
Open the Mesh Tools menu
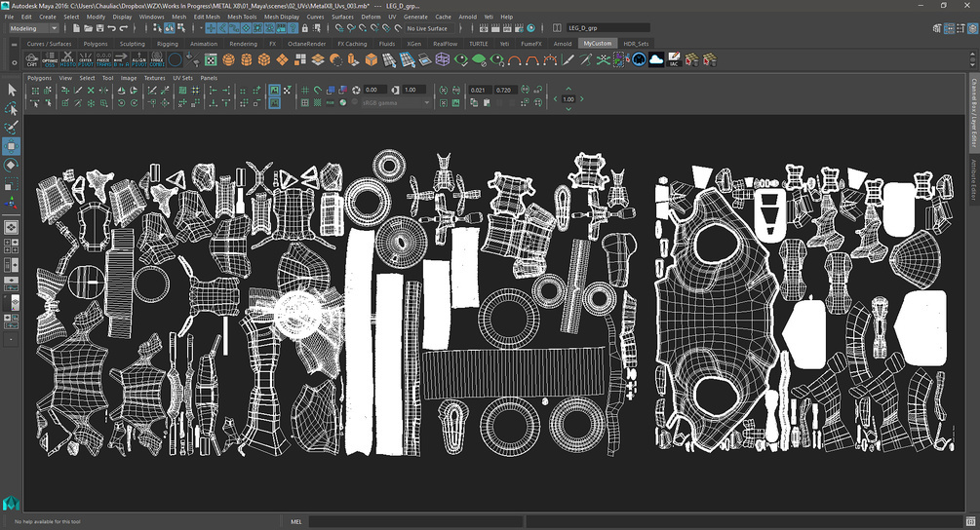242,17
